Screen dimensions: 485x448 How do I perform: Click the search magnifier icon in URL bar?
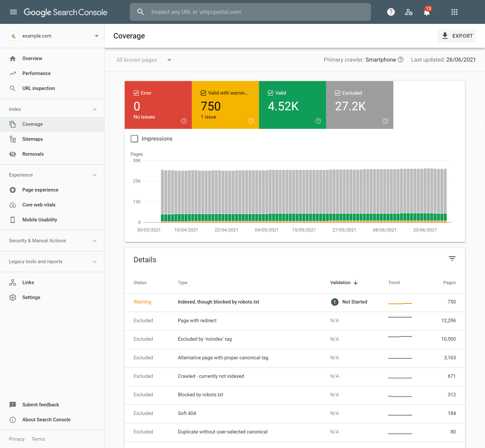coord(140,12)
